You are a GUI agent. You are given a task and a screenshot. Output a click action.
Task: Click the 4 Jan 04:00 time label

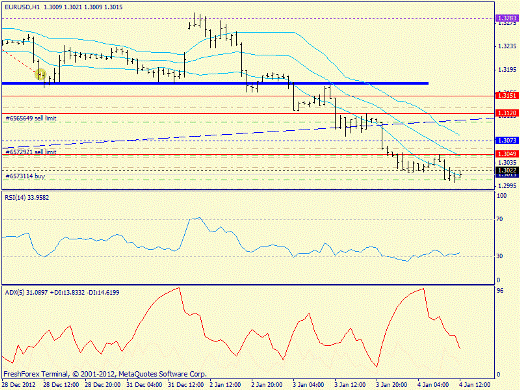tap(434, 385)
